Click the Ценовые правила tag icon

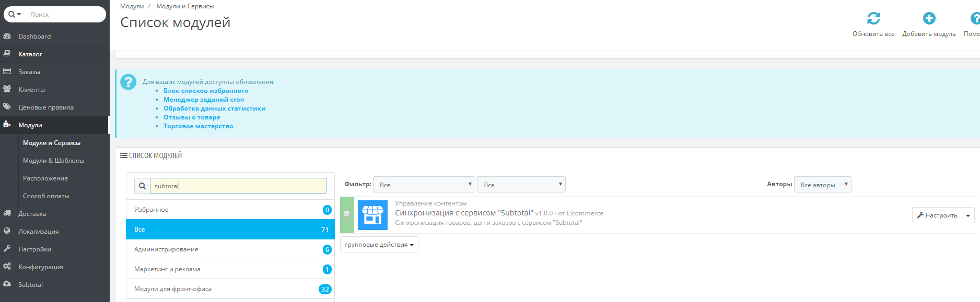tap(7, 107)
